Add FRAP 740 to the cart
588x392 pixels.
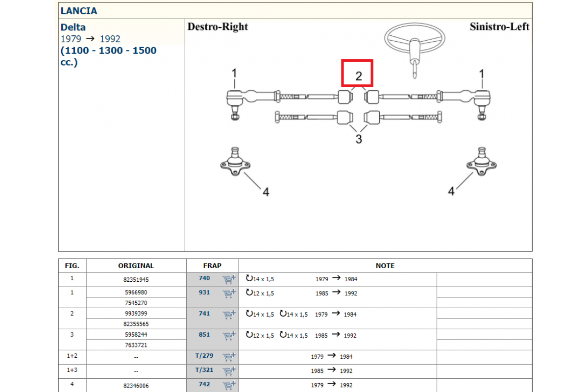pos(229,280)
